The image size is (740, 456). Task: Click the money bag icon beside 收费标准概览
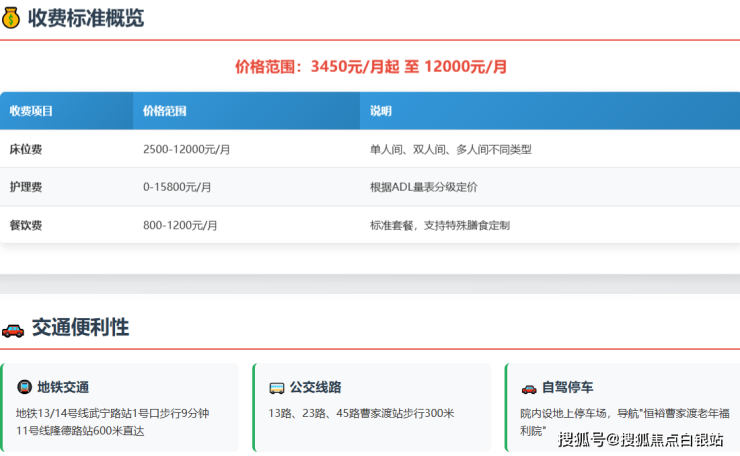pyautogui.click(x=11, y=17)
